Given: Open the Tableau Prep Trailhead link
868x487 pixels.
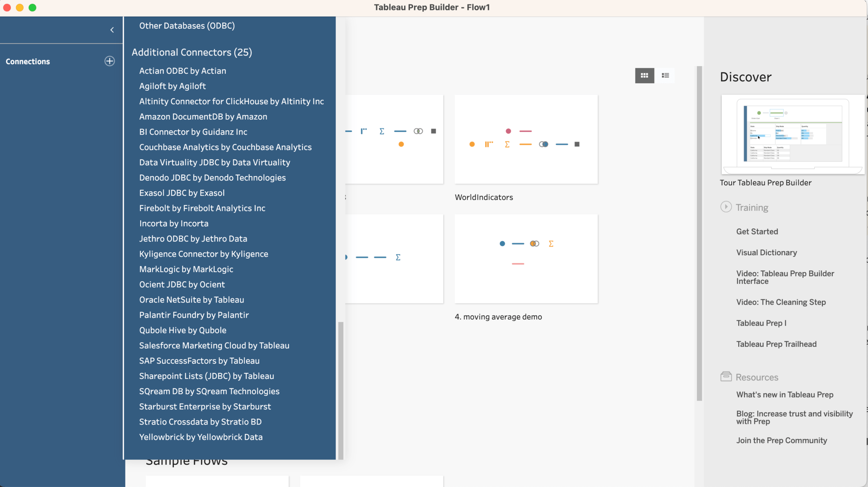Looking at the screenshot, I should (776, 344).
